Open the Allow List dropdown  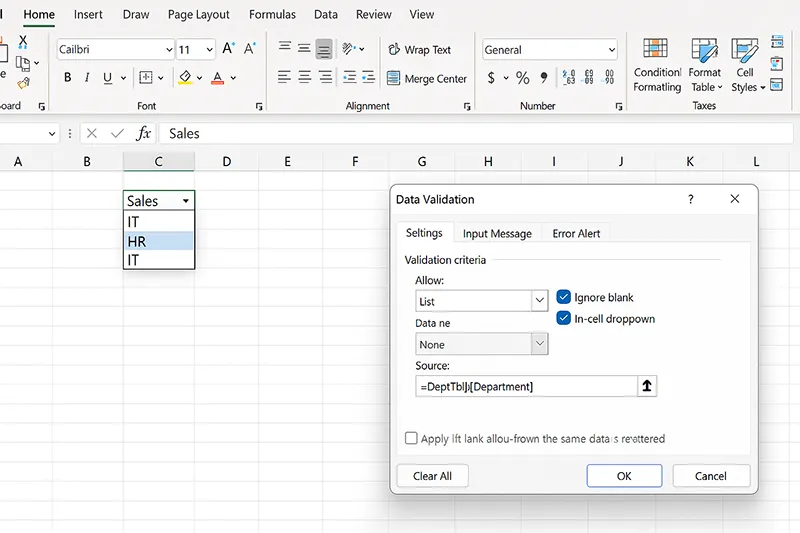pyautogui.click(x=539, y=301)
